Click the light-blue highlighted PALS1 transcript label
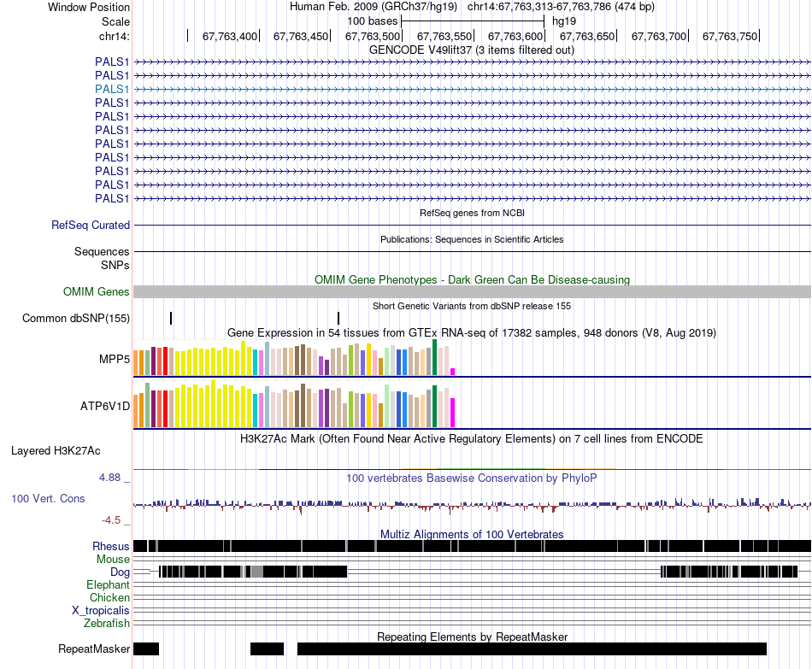 (x=112, y=89)
